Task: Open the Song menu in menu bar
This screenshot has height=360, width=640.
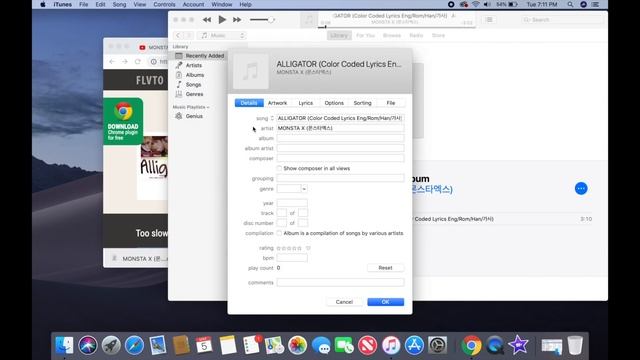Action: [119, 4]
